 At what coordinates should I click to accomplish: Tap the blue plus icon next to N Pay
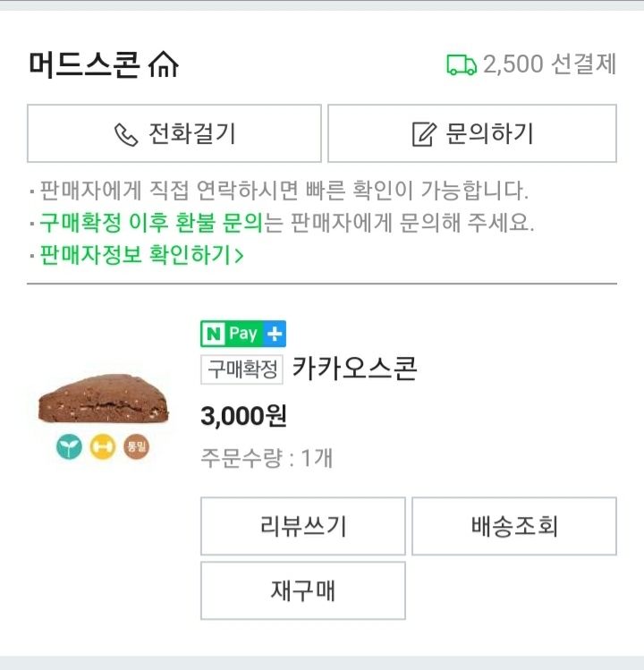pos(275,335)
